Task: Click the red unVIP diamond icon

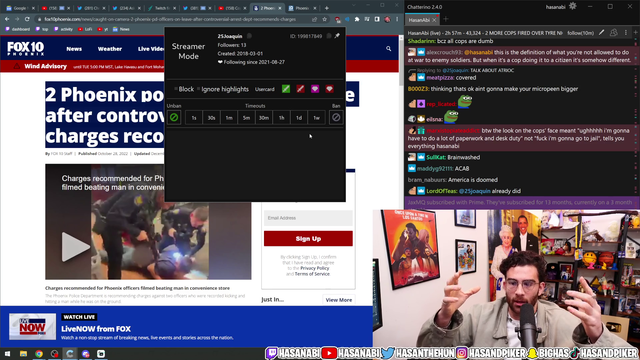Action: [x=329, y=89]
